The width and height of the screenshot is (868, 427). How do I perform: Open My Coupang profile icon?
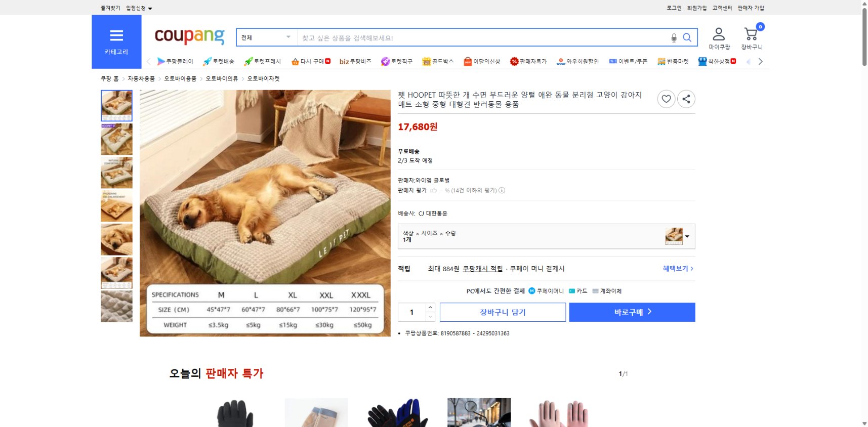coord(719,38)
